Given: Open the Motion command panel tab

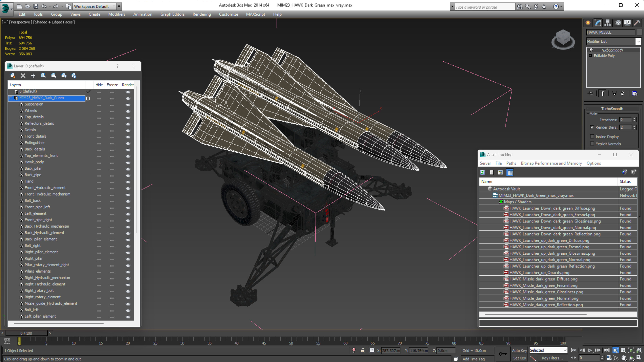Looking at the screenshot, I should (x=618, y=23).
